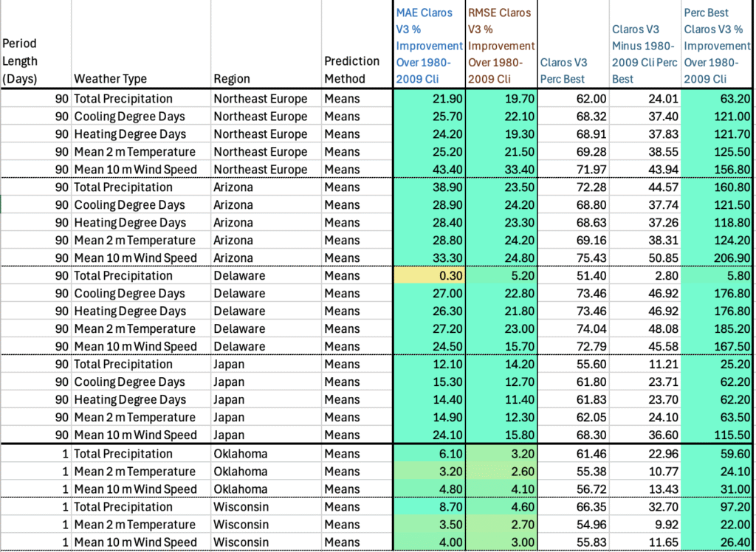The height and width of the screenshot is (552, 756).
Task: Select the MAE value 21.90
Action: 430,99
